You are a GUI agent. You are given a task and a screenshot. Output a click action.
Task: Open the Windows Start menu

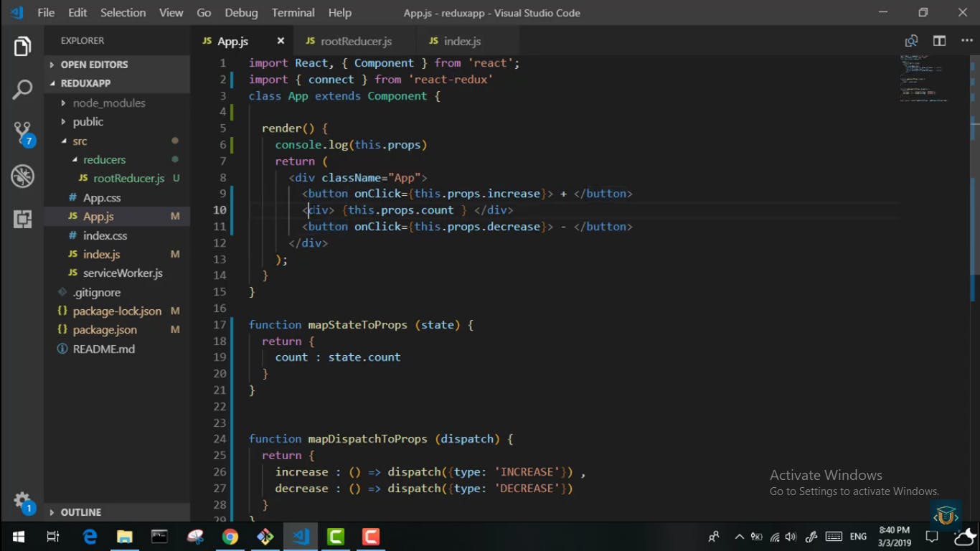[x=19, y=537]
